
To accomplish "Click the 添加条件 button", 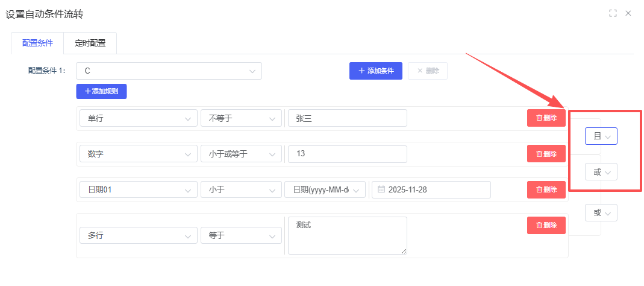I will click(375, 71).
